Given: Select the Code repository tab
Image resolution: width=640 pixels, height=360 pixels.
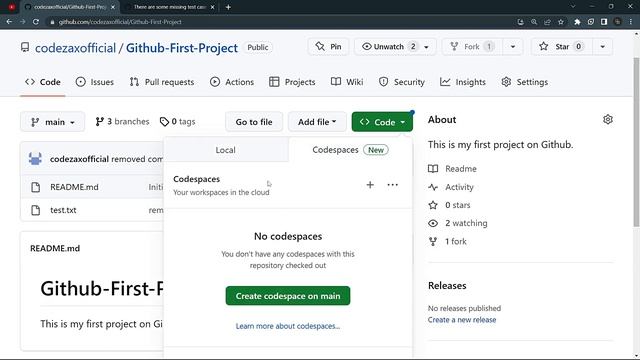Looking at the screenshot, I should [43, 82].
